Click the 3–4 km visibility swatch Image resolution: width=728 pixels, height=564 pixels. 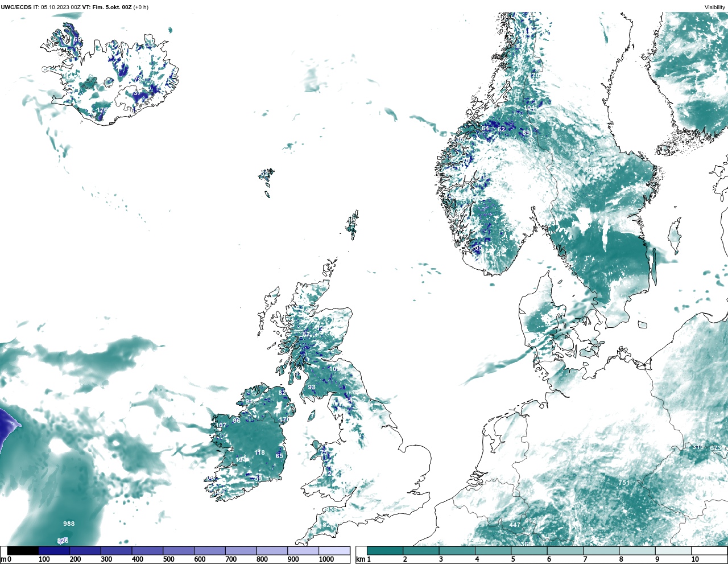(457, 551)
